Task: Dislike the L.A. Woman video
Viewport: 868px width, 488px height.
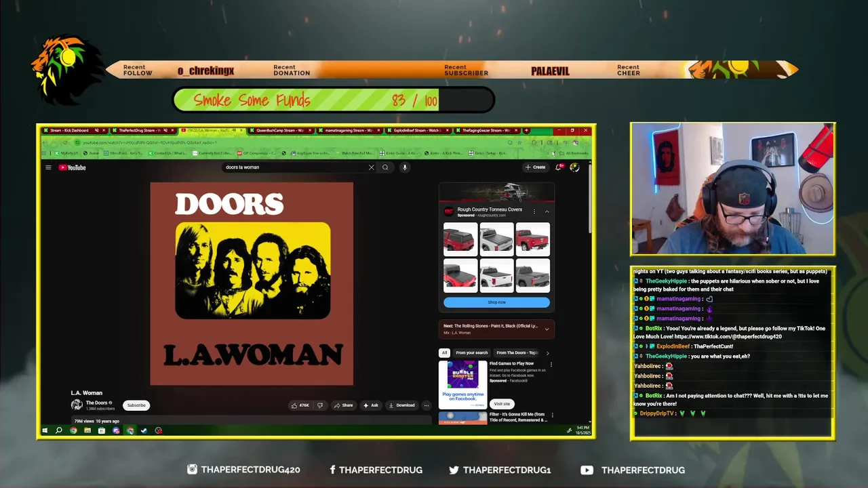Action: pos(320,405)
